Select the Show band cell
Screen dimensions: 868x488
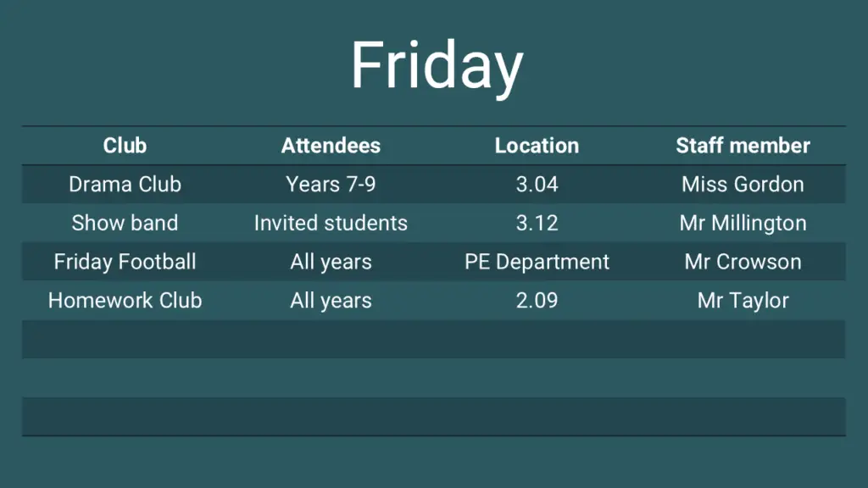tap(125, 223)
